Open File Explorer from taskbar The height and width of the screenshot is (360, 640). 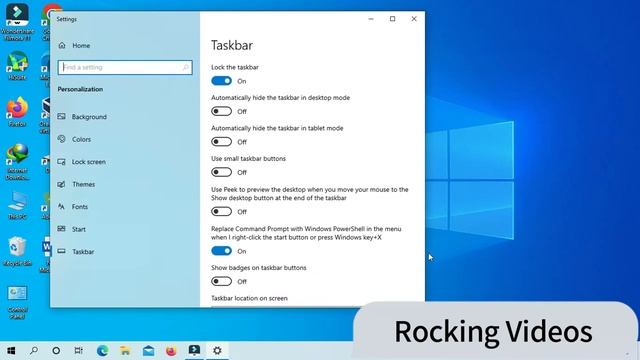[125, 351]
